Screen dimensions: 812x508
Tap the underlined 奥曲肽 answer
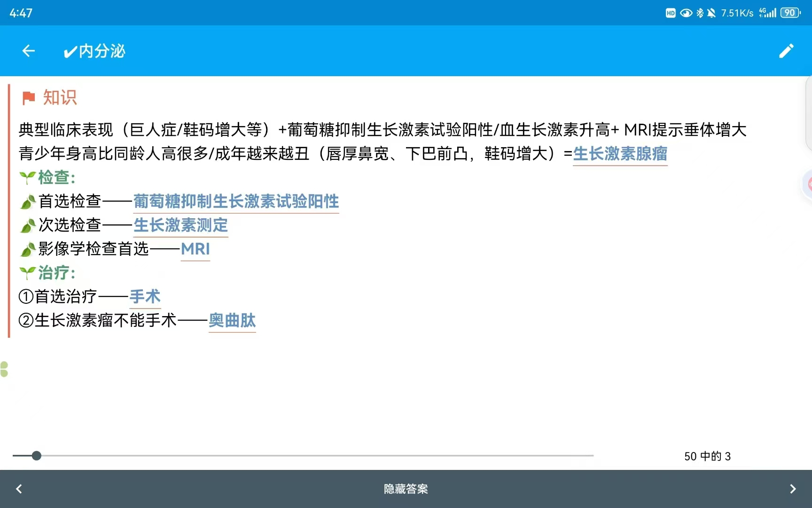[x=232, y=320]
